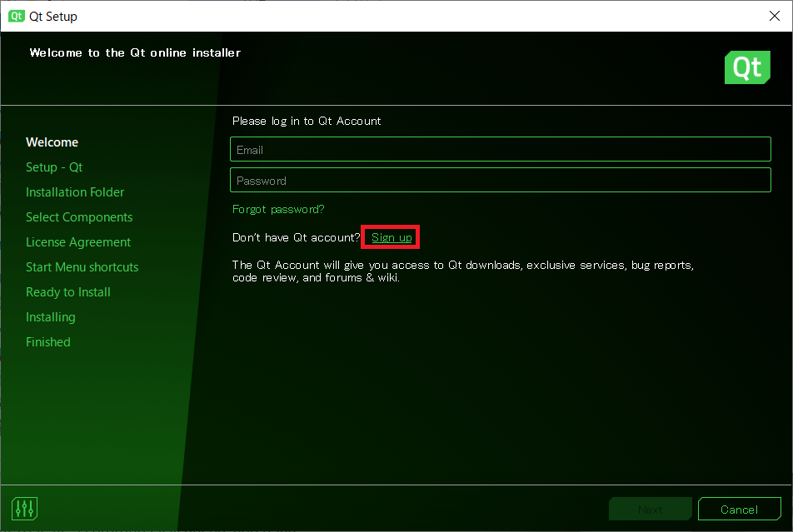Open the Forgot password link
793x532 pixels.
[x=278, y=209]
